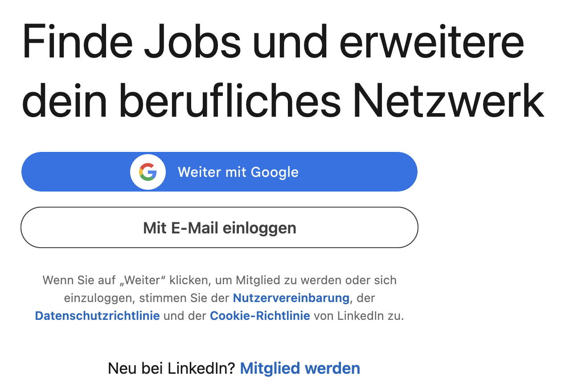This screenshot has height=392, width=582.
Task: Click the word "Netzwerk" in the headline
Action: pyautogui.click(x=449, y=100)
